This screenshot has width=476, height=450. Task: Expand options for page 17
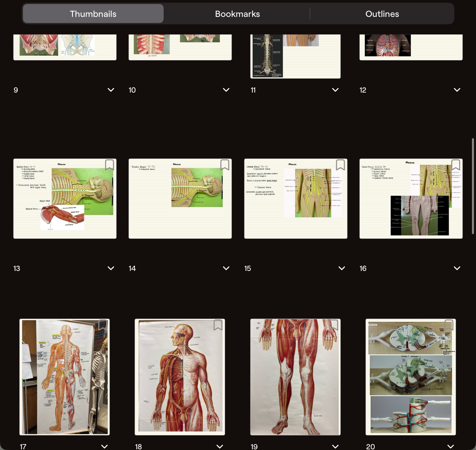click(104, 446)
